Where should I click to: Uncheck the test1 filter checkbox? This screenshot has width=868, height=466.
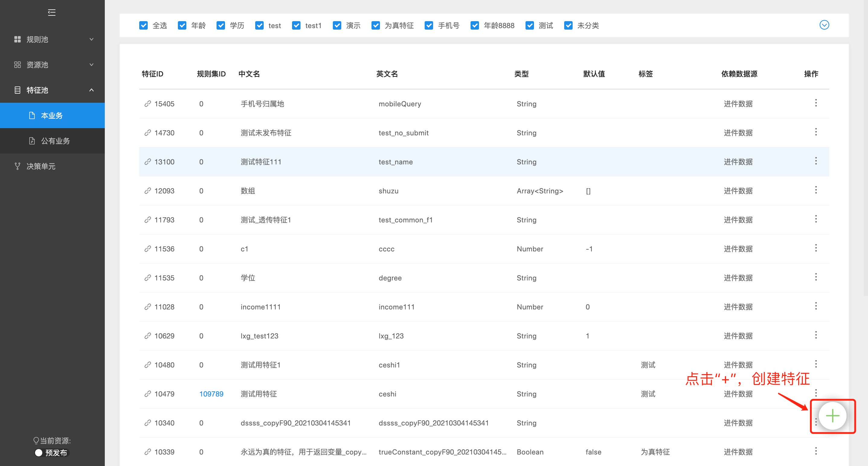click(x=297, y=25)
